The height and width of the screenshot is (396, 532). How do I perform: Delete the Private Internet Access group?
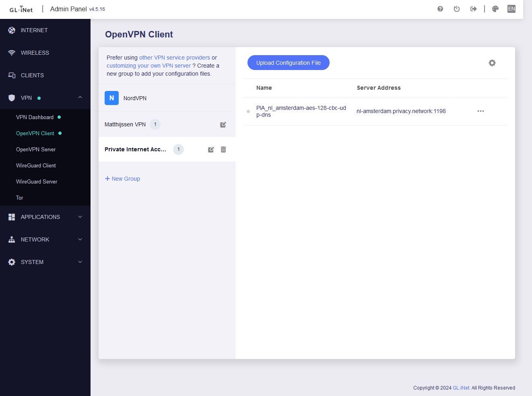(223, 150)
